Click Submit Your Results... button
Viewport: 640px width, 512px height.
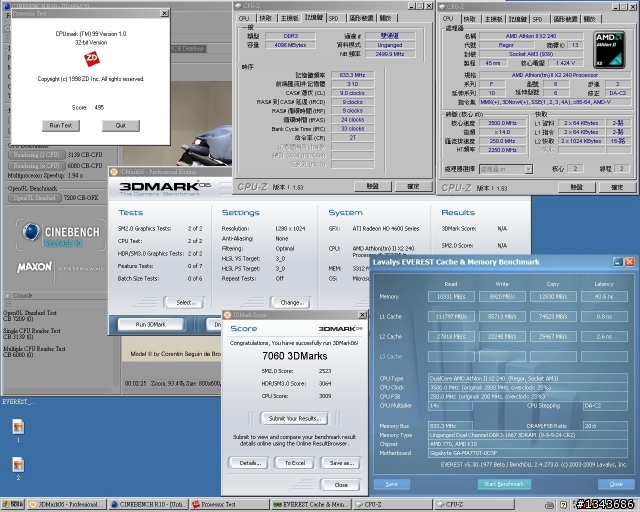coord(294,418)
